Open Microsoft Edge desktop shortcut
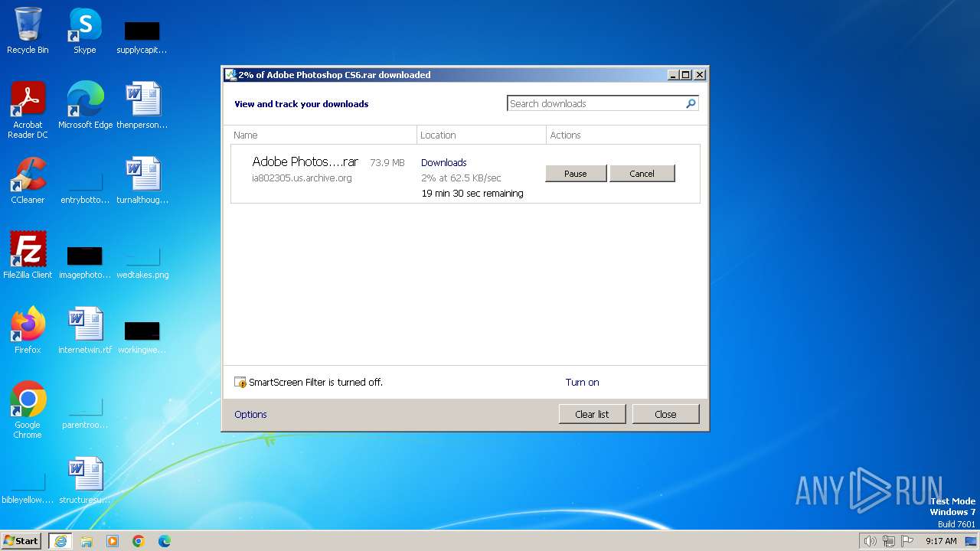 [85, 106]
